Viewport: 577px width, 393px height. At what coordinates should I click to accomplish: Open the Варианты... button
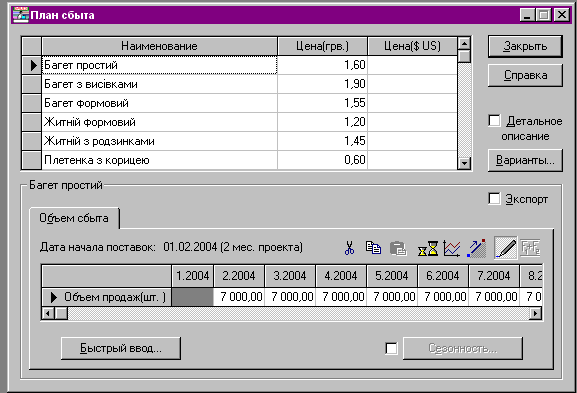[525, 160]
